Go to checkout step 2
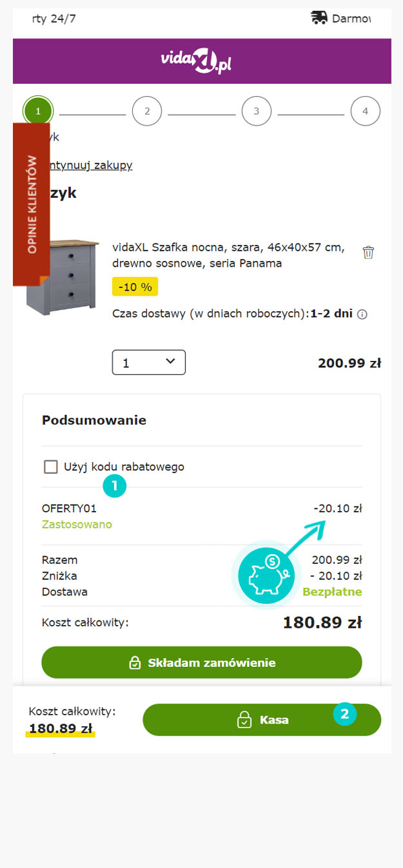The height and width of the screenshot is (868, 403). pyautogui.click(x=147, y=111)
